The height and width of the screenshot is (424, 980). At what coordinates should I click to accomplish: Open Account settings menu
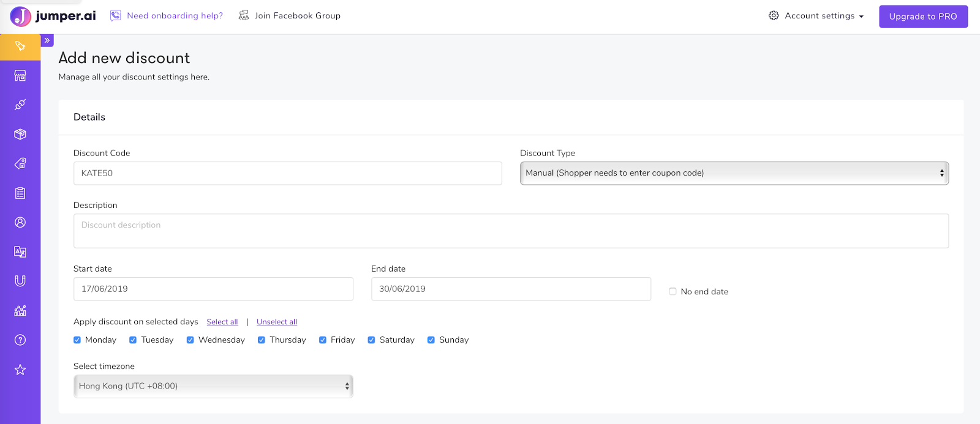[x=816, y=16]
